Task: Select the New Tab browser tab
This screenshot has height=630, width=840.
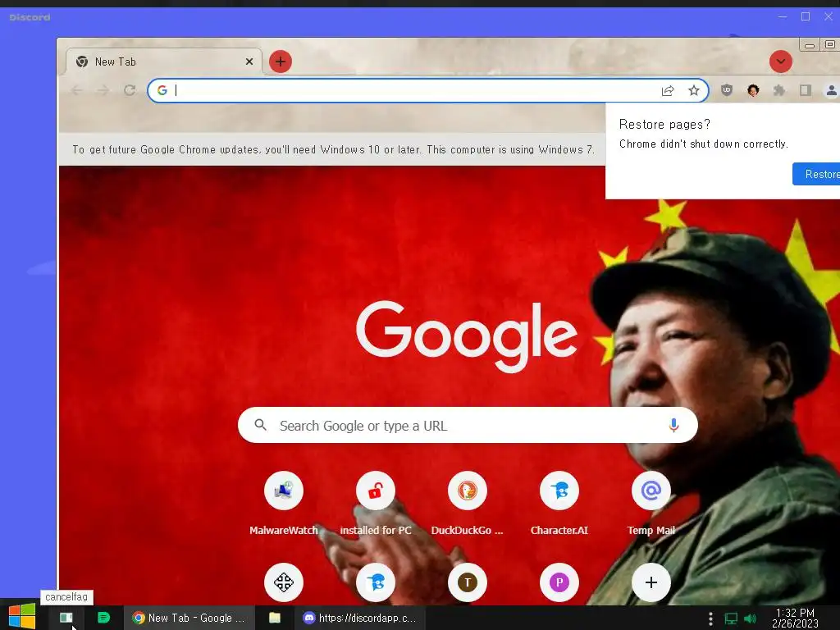Action: [x=164, y=62]
